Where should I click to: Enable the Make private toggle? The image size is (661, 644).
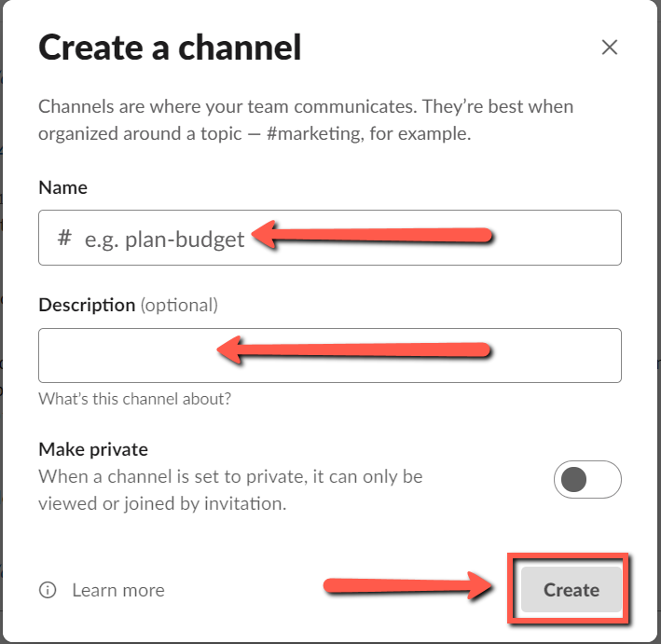coord(587,480)
